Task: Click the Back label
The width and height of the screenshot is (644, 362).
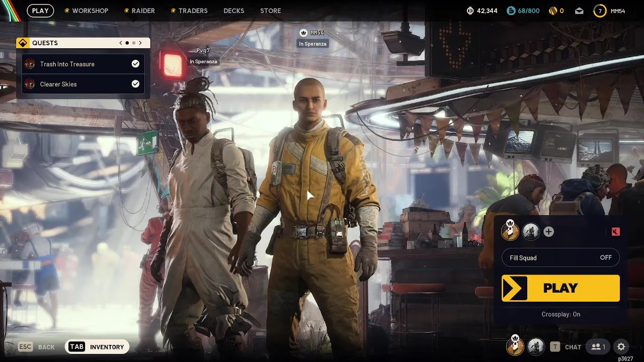Action: [46, 347]
